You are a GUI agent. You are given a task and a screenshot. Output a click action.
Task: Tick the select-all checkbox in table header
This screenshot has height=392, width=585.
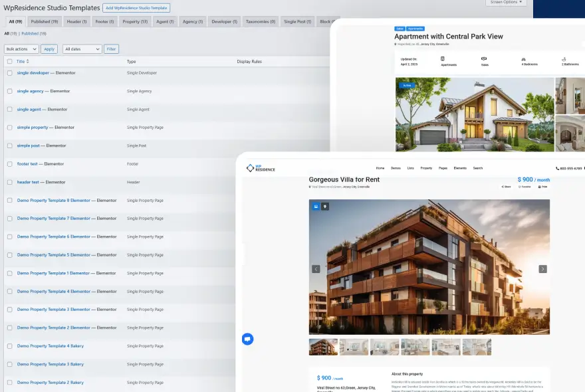pyautogui.click(x=10, y=62)
